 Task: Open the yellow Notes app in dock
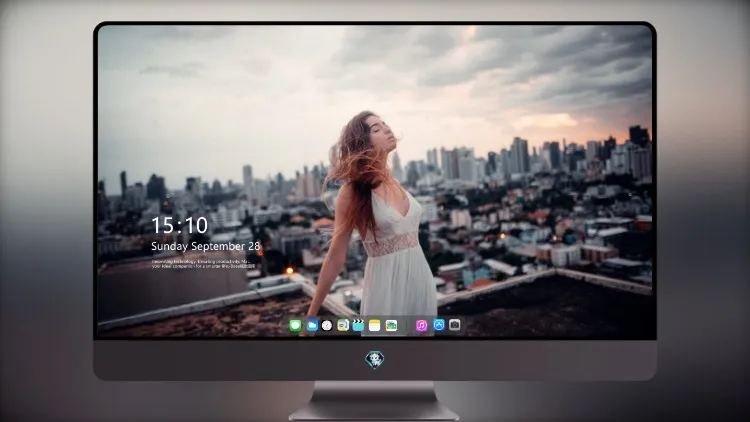click(375, 326)
